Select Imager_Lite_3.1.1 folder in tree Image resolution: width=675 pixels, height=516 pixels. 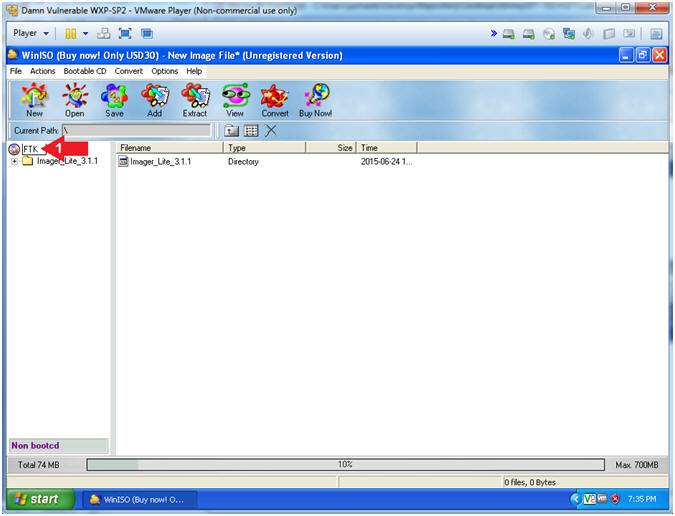(x=67, y=161)
